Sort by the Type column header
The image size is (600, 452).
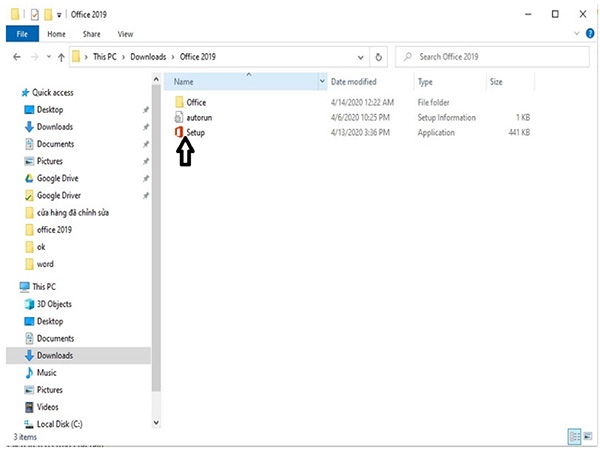(450, 82)
